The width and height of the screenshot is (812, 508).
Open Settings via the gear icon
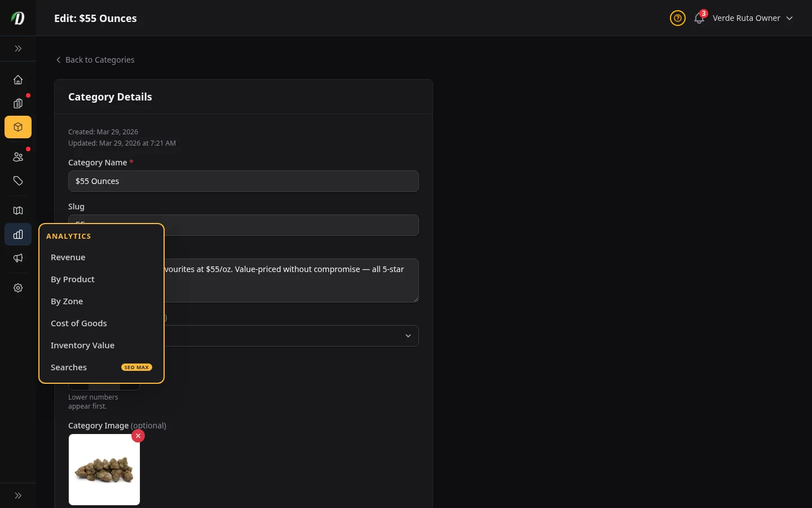(18, 288)
